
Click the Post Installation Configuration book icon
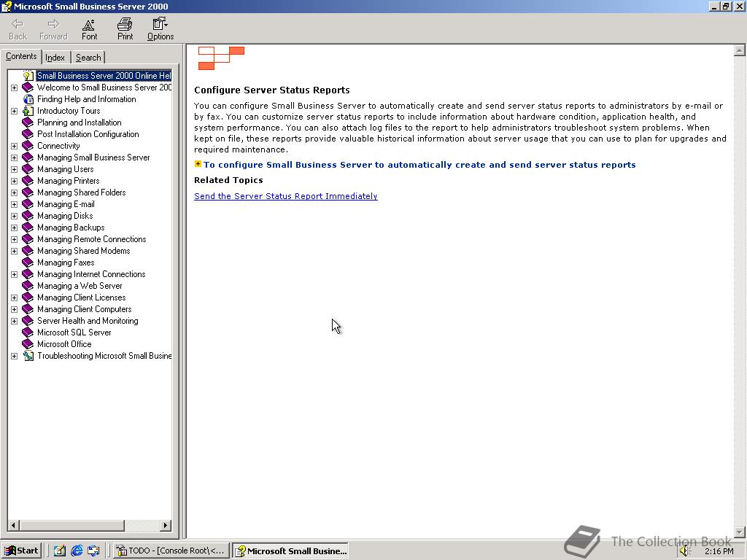28,134
